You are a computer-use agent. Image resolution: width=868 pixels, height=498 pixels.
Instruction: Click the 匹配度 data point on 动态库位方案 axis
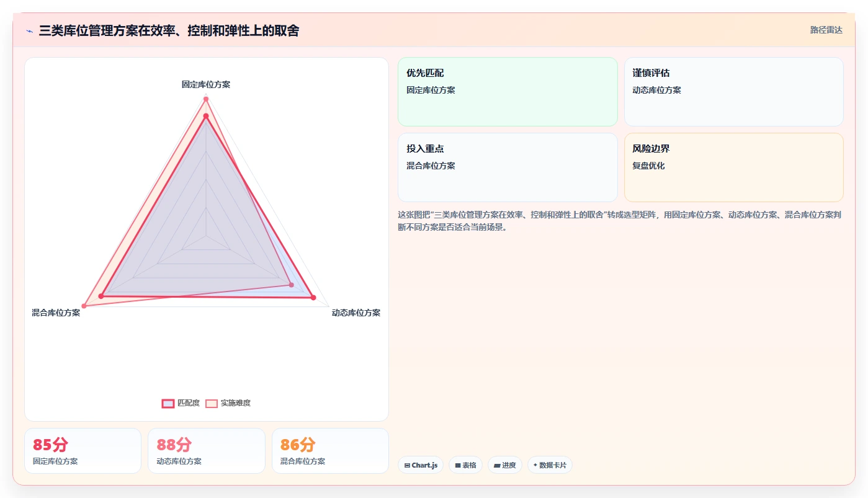pyautogui.click(x=313, y=298)
